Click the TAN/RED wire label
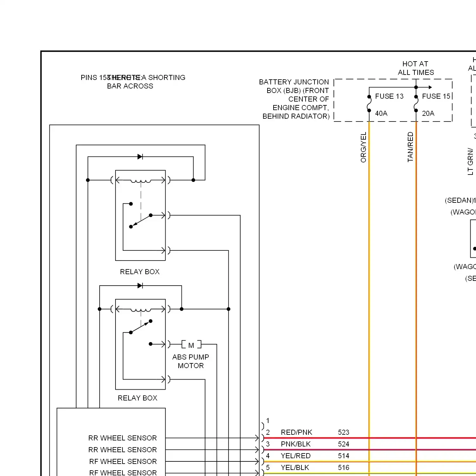The image size is (476, 476). pos(410,147)
